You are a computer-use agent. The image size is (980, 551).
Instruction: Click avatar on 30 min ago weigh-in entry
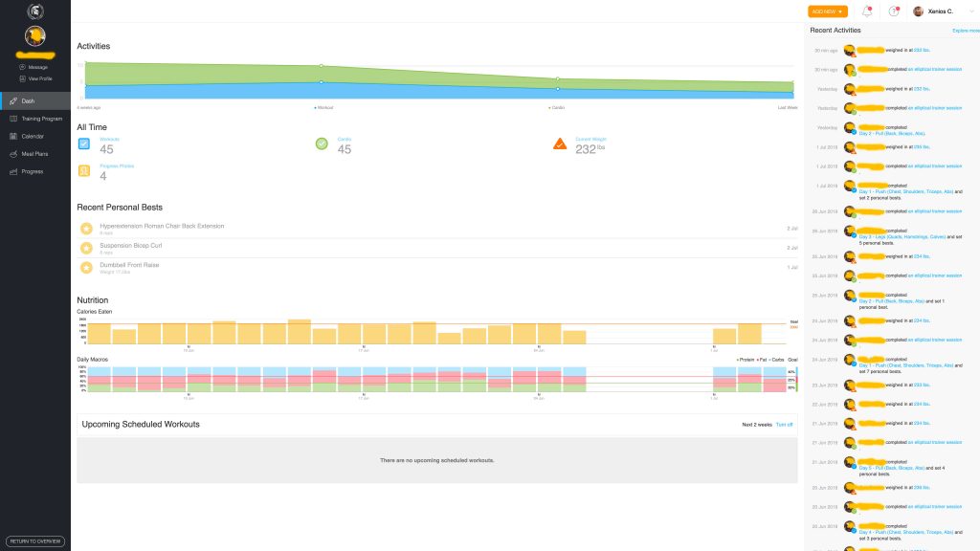pos(850,50)
